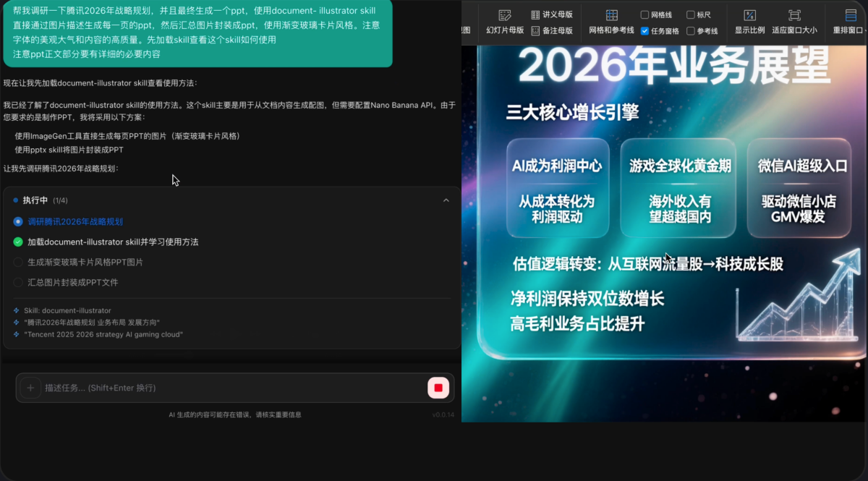Select the 生成渐变玻璃卡片风格PPT图片 step
This screenshot has width=868, height=481.
pos(85,262)
